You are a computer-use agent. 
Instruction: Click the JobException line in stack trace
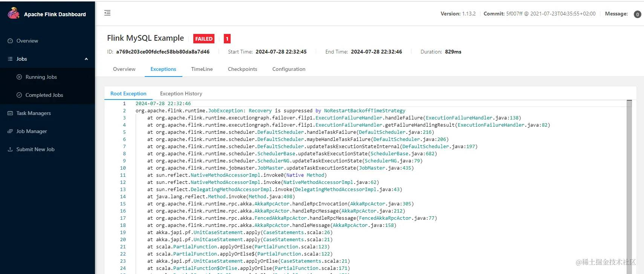tap(270, 110)
